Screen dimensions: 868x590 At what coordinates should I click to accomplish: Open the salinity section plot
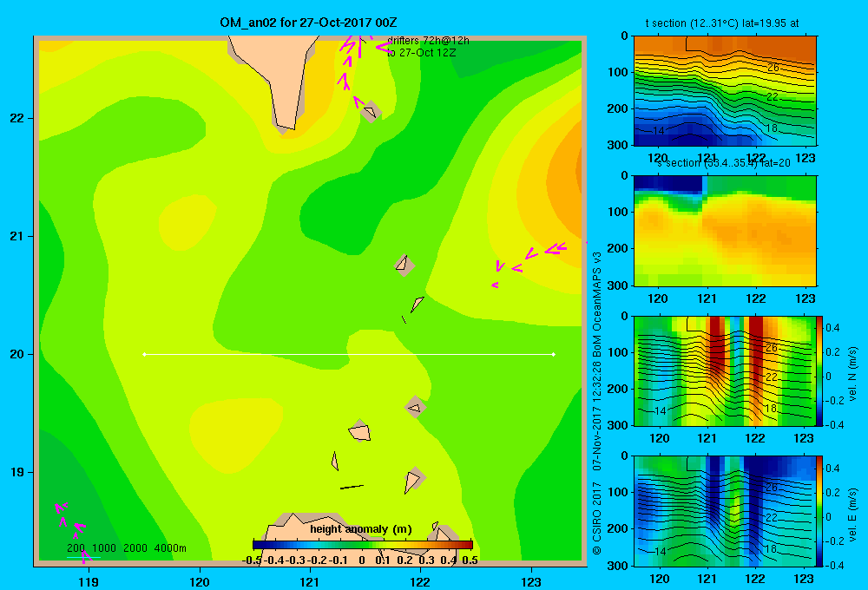click(725, 231)
